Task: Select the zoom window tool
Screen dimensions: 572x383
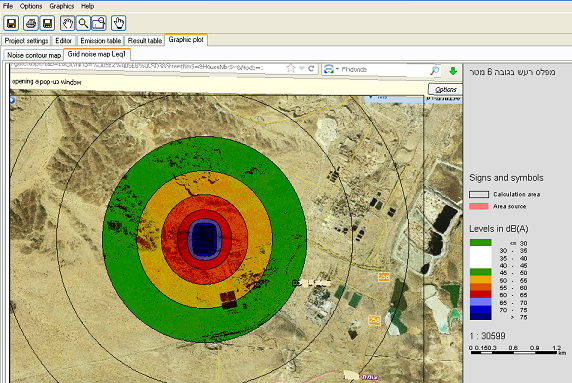Action: click(98, 23)
